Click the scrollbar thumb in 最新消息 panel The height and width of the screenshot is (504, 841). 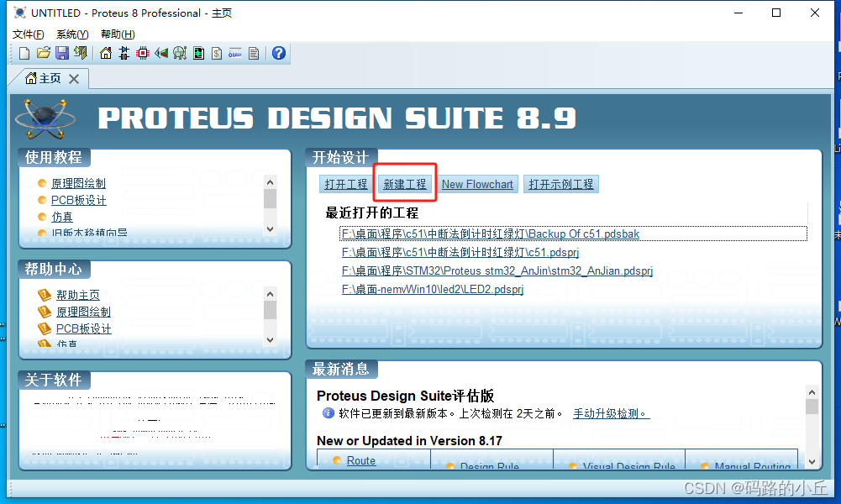[x=812, y=407]
